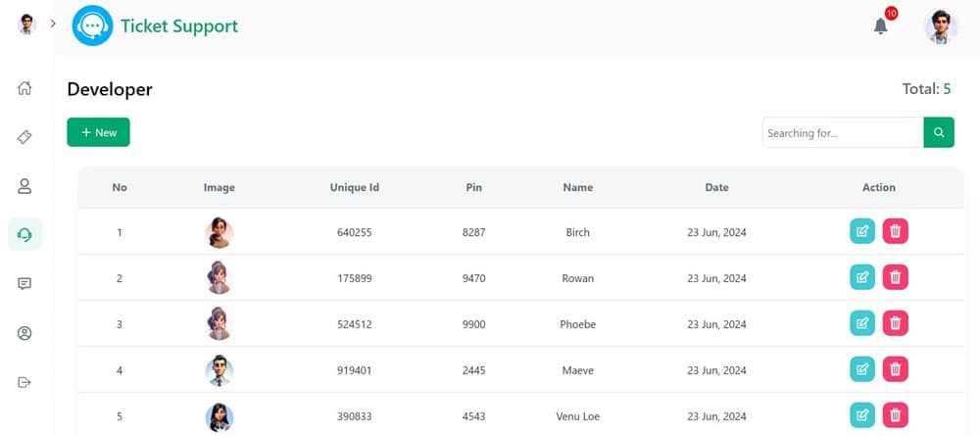
Task: Expand the sidebar using the chevron arrow
Action: [x=53, y=24]
